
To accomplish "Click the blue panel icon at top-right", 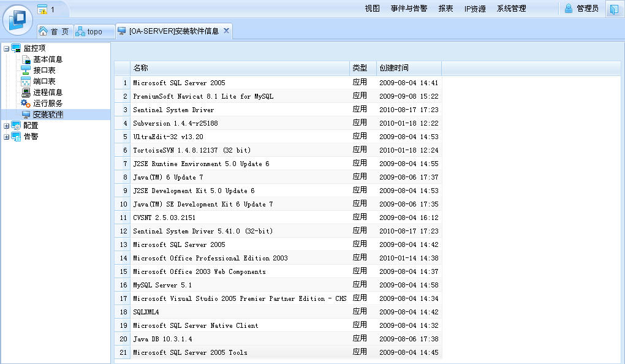I will [614, 9].
